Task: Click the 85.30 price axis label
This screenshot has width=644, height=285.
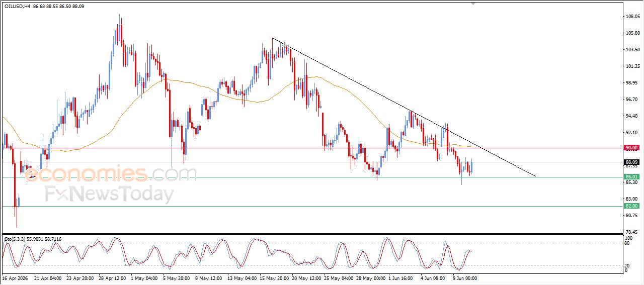Action: pos(632,182)
